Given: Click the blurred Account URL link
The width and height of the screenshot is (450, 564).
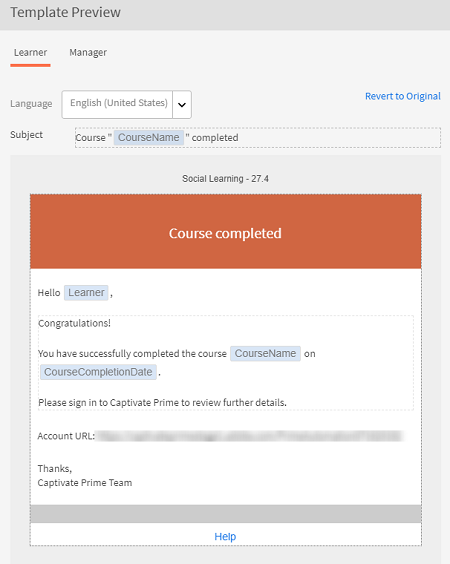Looking at the screenshot, I should (249, 436).
